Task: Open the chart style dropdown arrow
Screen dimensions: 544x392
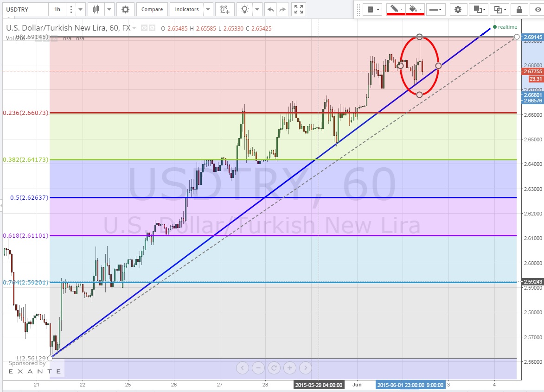Action: pyautogui.click(x=109, y=9)
